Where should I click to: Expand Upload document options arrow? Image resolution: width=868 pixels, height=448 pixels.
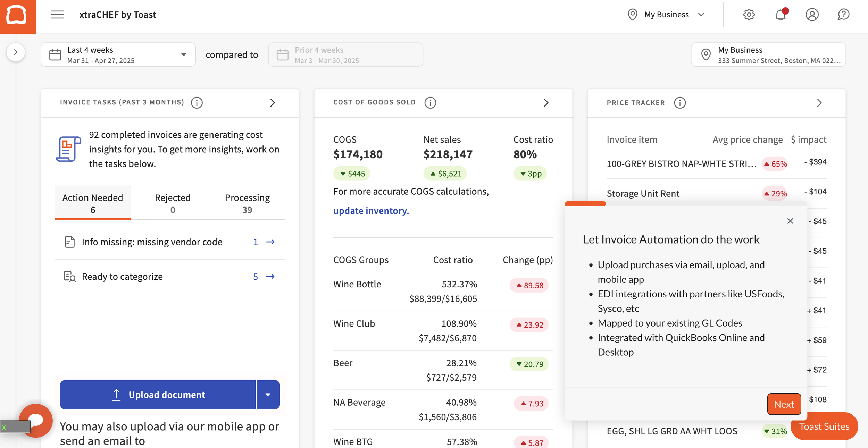pos(268,395)
